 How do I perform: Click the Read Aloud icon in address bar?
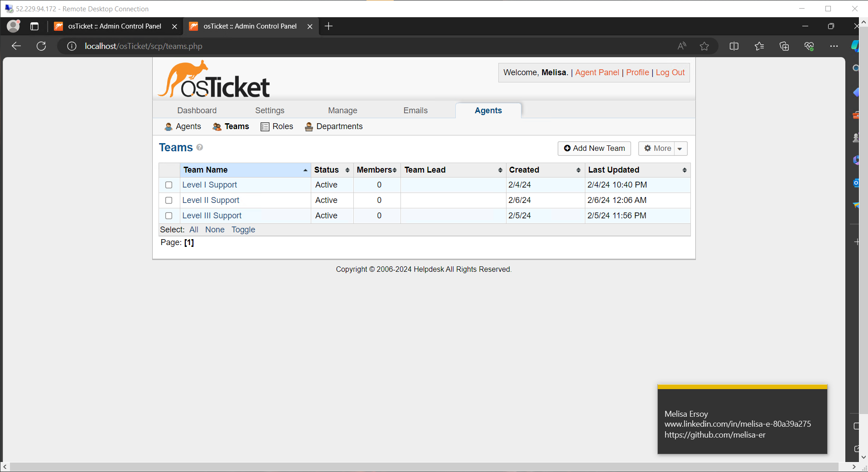coord(682,46)
